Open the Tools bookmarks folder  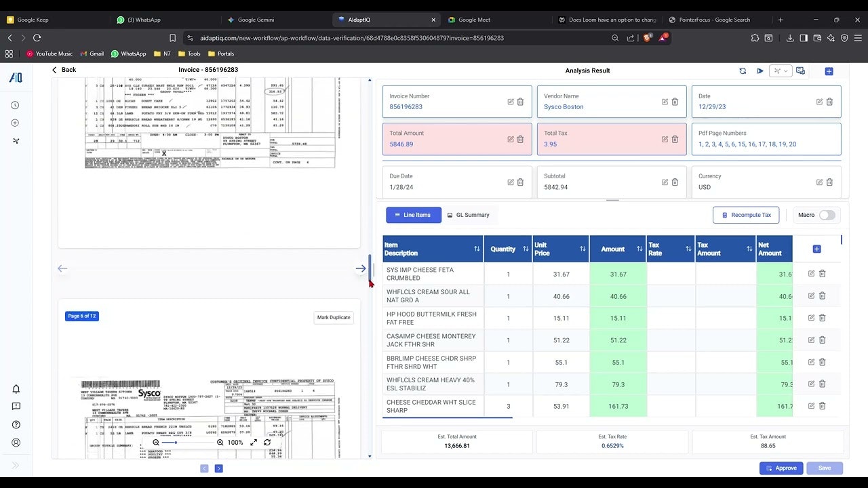coord(189,54)
